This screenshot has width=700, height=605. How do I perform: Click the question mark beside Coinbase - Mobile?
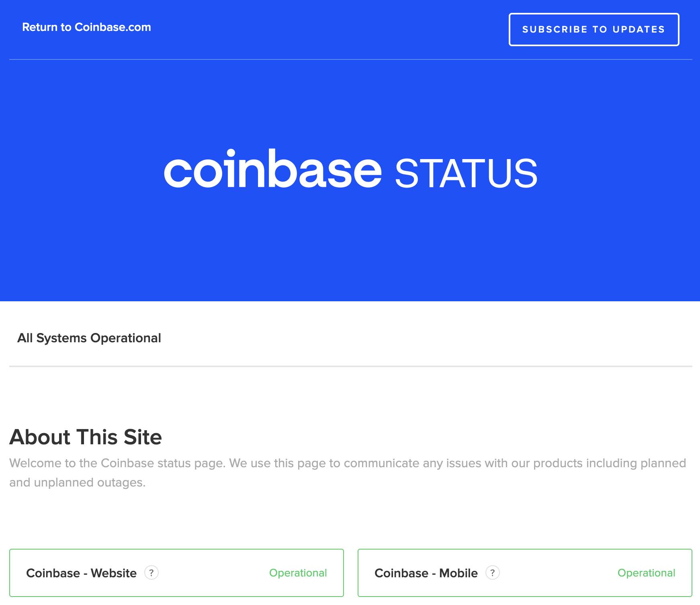(493, 572)
